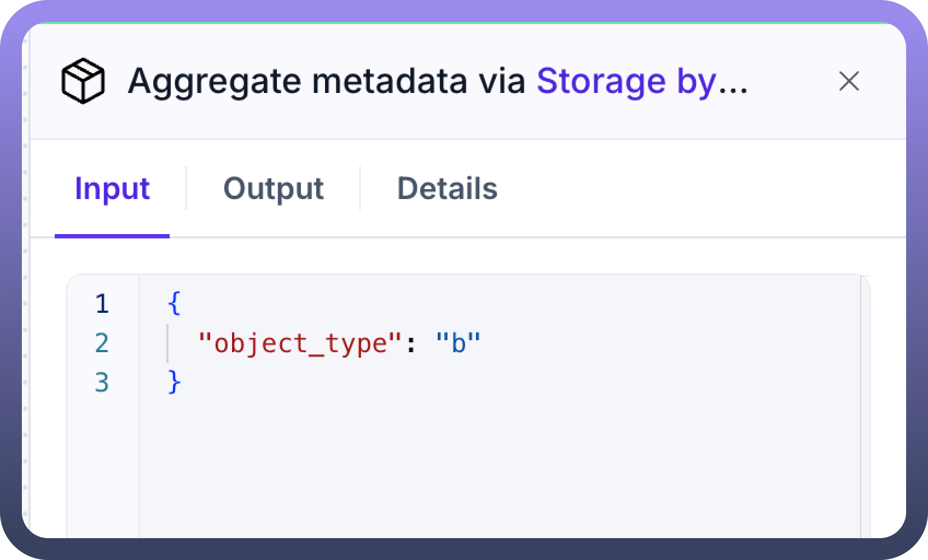The image size is (928, 560).
Task: Click the empty gutter below line 3
Action: pyautogui.click(x=102, y=465)
